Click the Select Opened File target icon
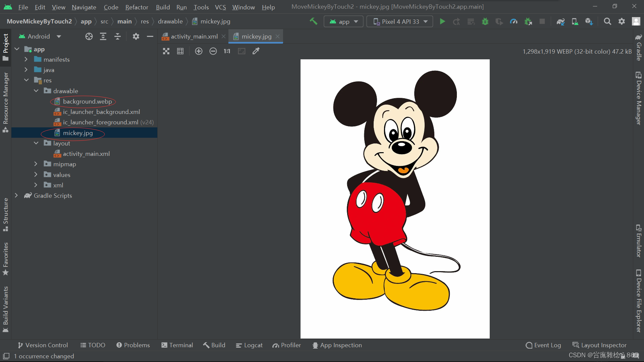 coord(89,37)
